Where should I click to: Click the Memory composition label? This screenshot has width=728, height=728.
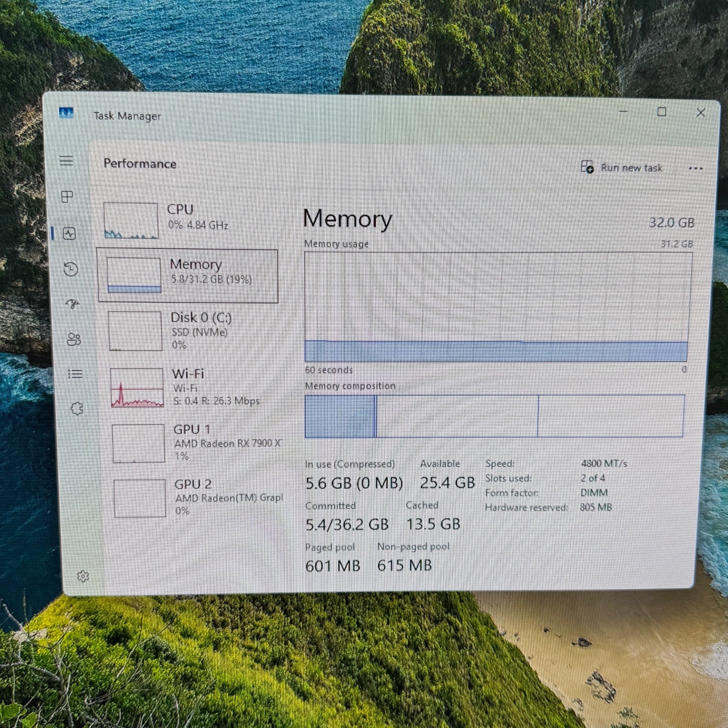coord(350,386)
